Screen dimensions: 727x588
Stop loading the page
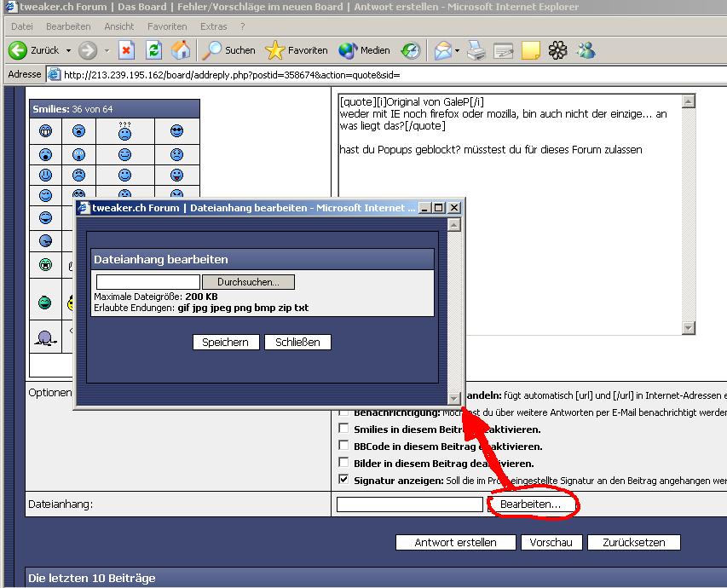(126, 50)
